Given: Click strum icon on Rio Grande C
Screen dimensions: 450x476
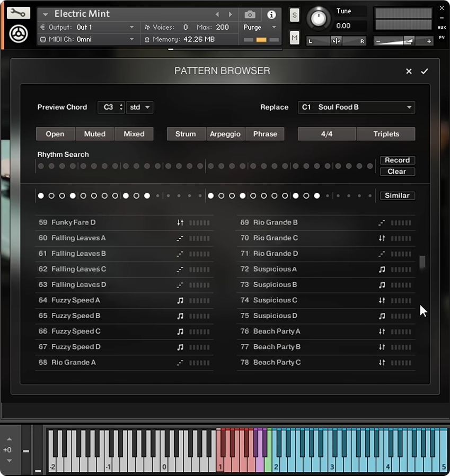Looking at the screenshot, I should tap(382, 238).
